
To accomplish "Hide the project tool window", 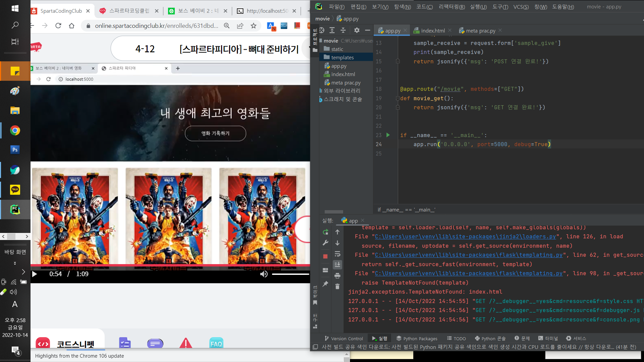I will tap(368, 31).
